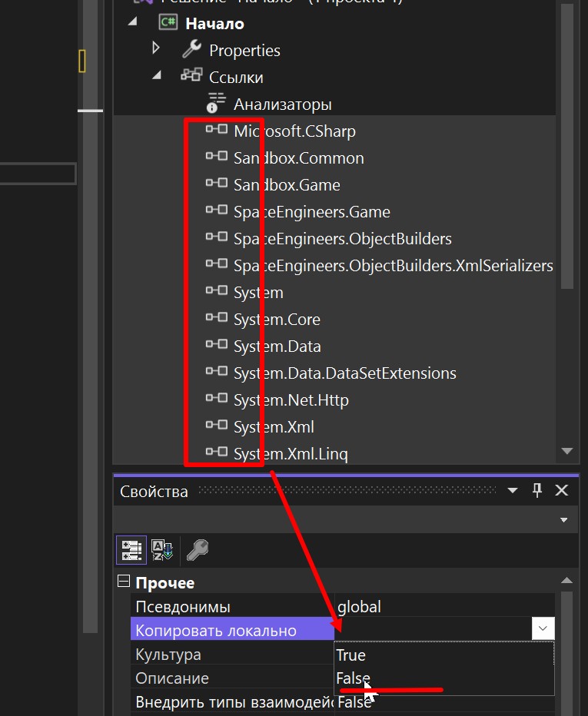Select the Анализаторы tree item
Screen dimensions: 588x716
(282, 104)
